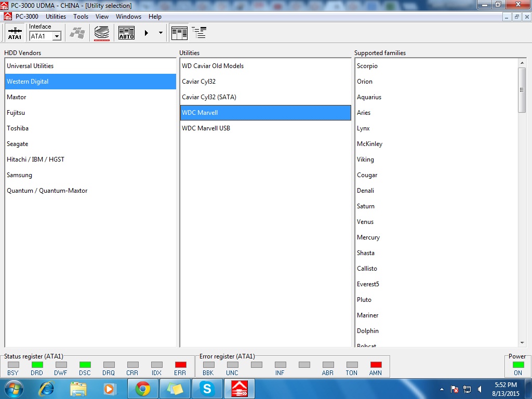Image resolution: width=532 pixels, height=399 pixels.
Task: Expand the arrow next to play button
Action: click(x=161, y=33)
